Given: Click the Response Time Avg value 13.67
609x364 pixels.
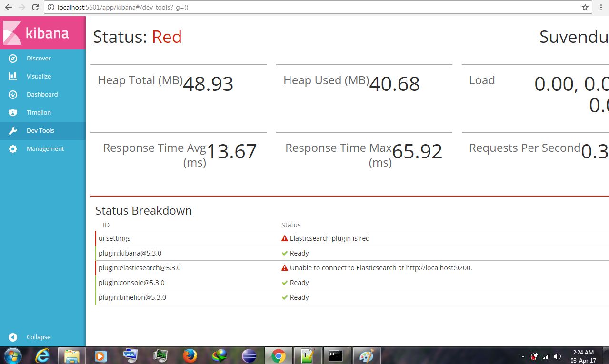Looking at the screenshot, I should [x=231, y=152].
